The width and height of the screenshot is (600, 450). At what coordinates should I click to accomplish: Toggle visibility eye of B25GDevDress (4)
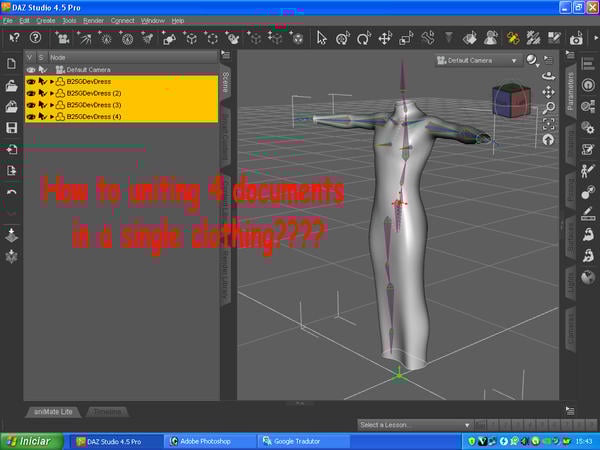pos(31,117)
